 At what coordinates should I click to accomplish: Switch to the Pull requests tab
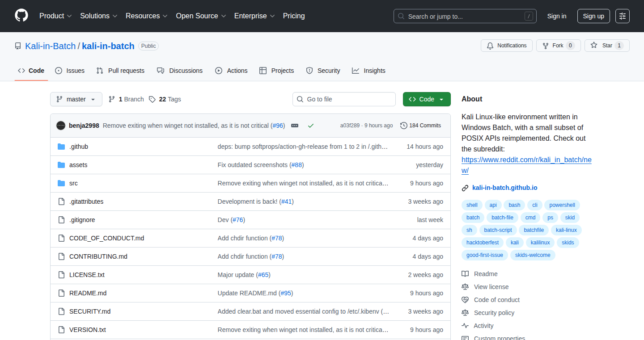tap(120, 71)
